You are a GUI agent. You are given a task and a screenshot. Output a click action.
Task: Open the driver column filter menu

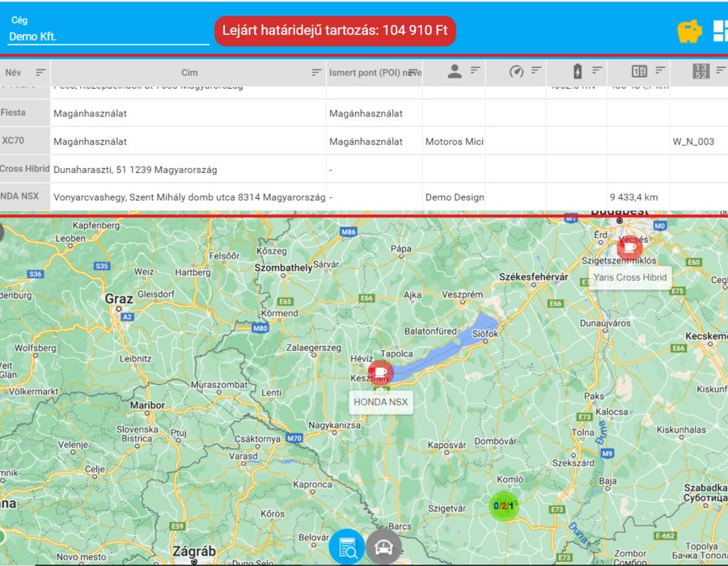tap(475, 70)
